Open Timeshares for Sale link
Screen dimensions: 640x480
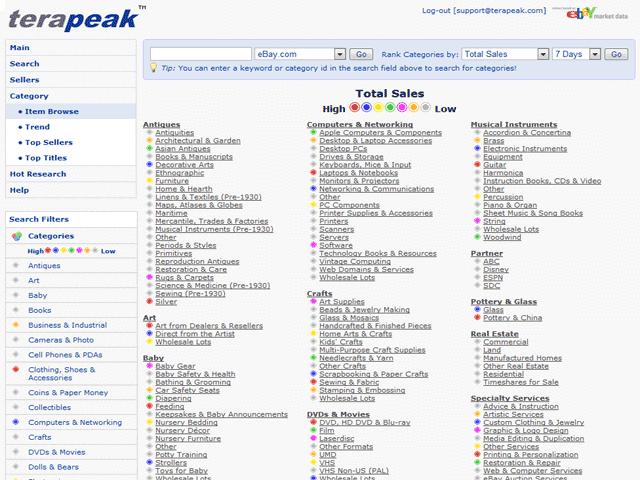[521, 382]
